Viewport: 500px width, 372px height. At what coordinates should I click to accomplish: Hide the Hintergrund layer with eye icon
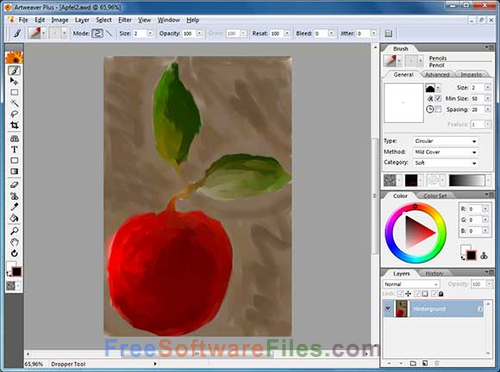[x=388, y=309]
